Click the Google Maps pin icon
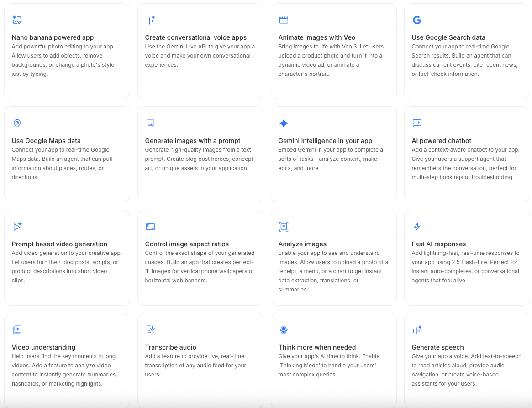Viewport: 532px width, 408px height. coord(17,123)
